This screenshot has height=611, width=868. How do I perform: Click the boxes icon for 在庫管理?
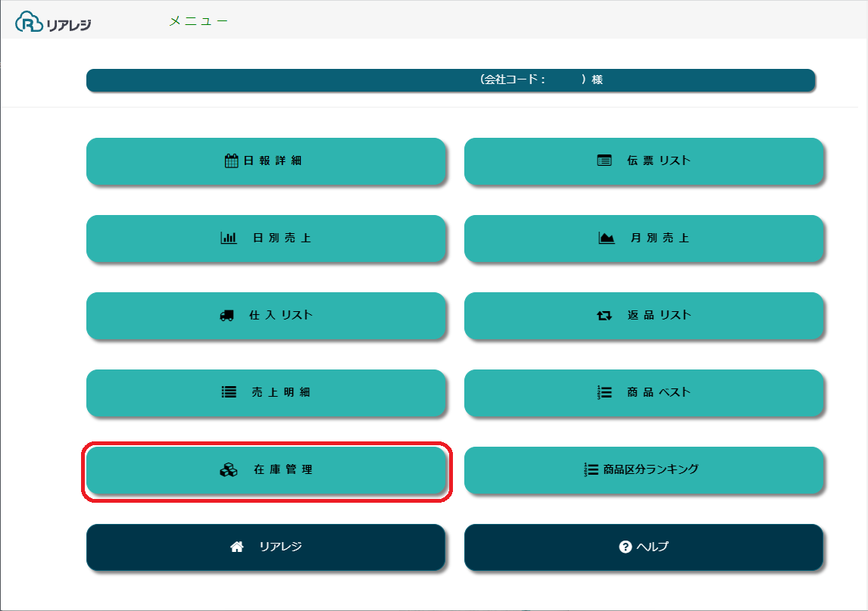[x=228, y=470]
